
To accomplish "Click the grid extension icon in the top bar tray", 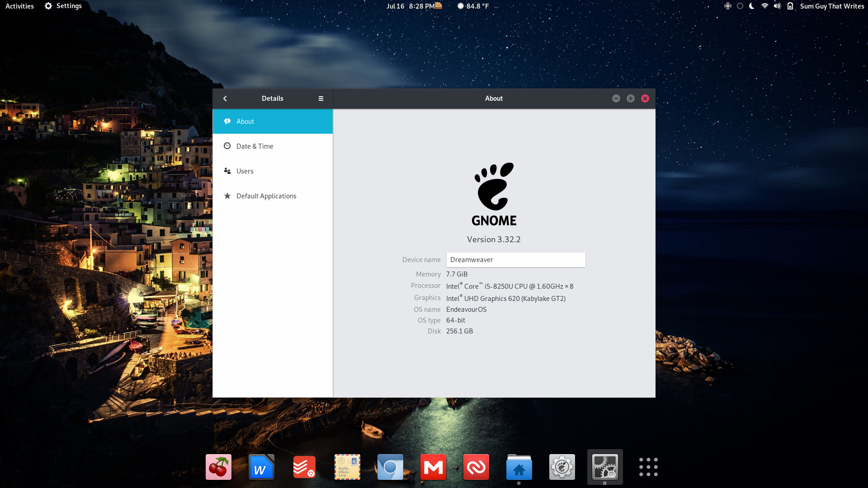I will click(x=728, y=6).
